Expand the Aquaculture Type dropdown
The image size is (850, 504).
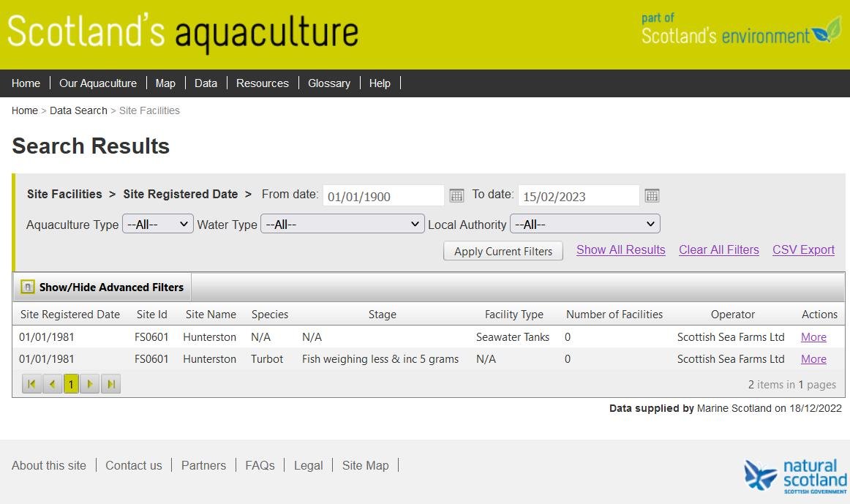click(x=157, y=224)
